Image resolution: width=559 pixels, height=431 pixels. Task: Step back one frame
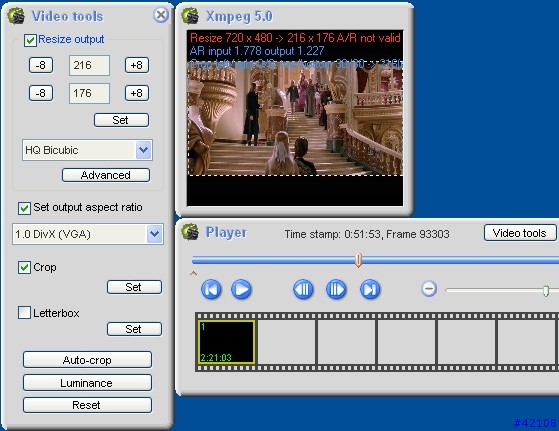[x=303, y=289]
